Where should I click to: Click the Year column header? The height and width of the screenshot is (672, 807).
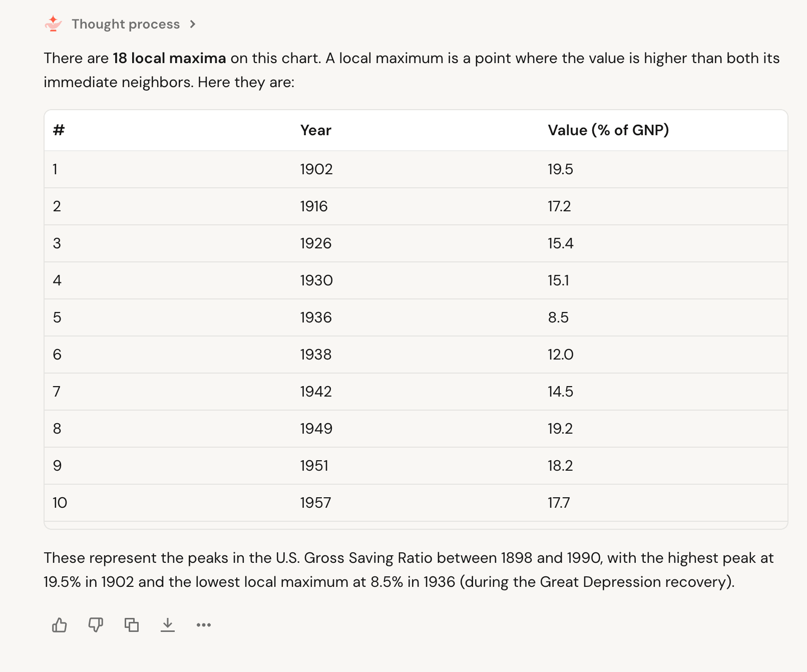pyautogui.click(x=316, y=130)
